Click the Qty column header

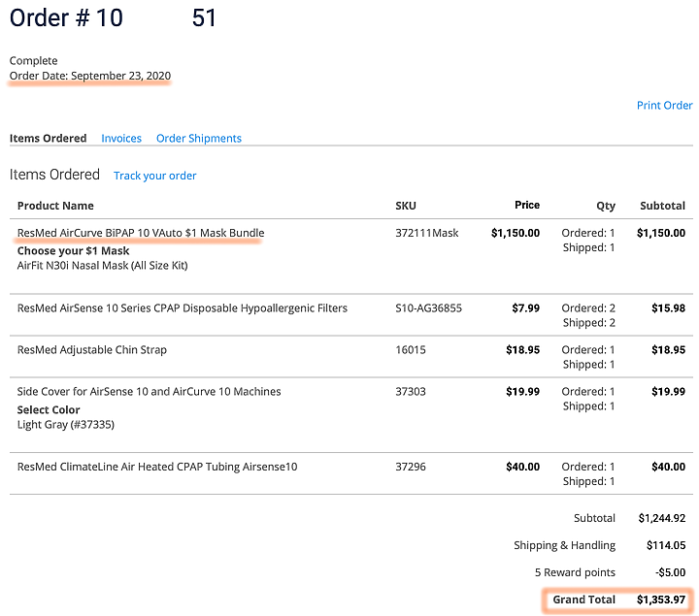[x=606, y=206]
